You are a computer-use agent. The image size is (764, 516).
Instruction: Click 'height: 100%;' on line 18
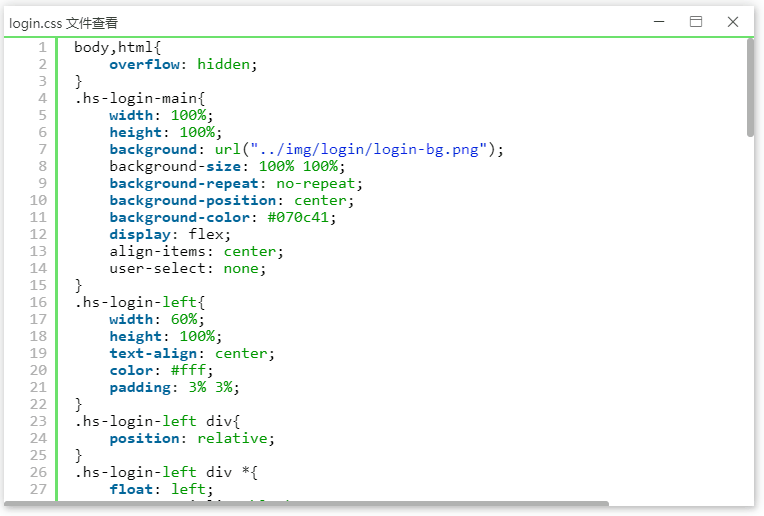point(166,336)
